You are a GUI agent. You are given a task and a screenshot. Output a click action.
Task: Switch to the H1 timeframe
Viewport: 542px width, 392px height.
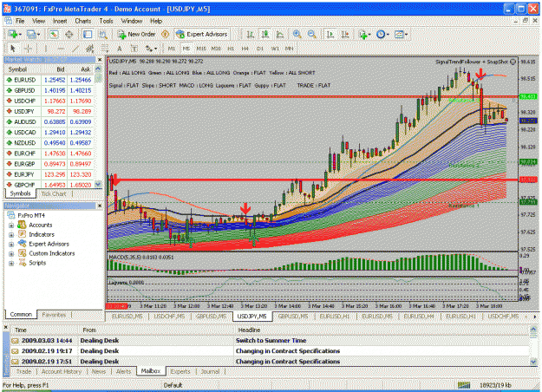(231, 49)
